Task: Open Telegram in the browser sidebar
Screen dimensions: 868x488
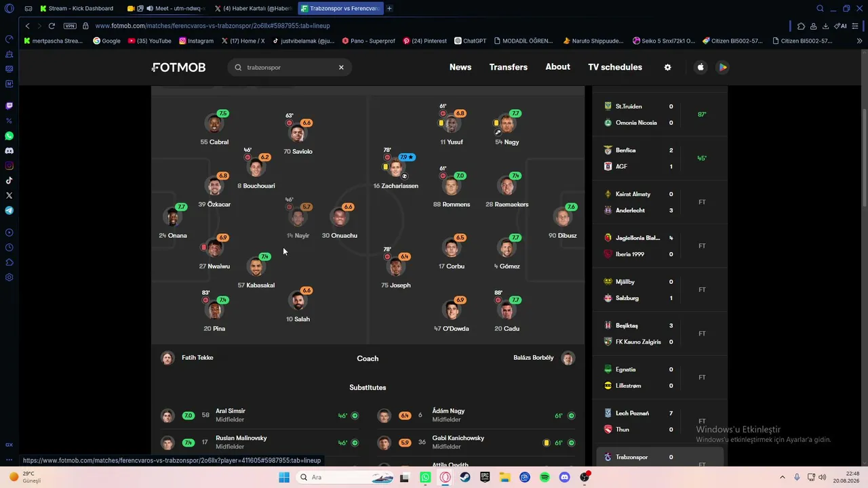Action: tap(9, 210)
